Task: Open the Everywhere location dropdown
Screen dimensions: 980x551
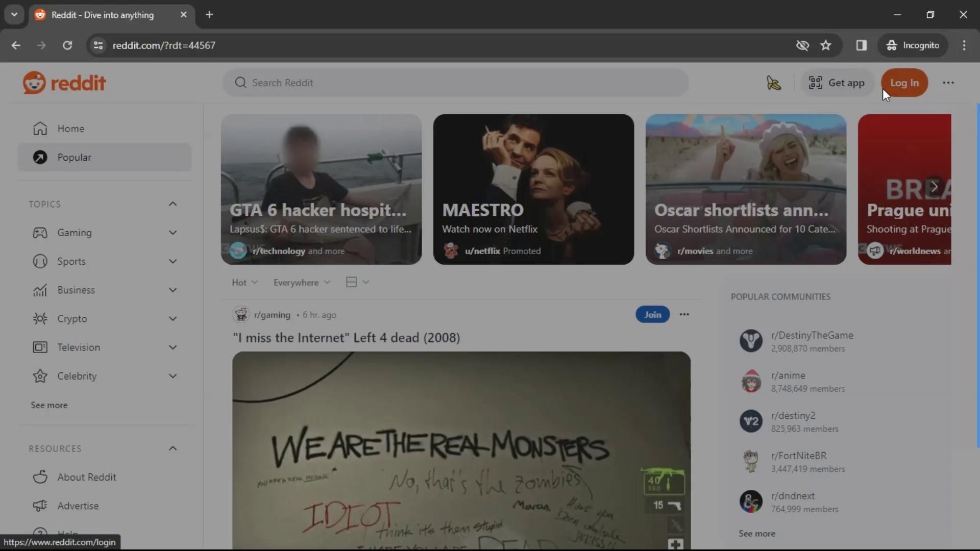Action: (301, 282)
